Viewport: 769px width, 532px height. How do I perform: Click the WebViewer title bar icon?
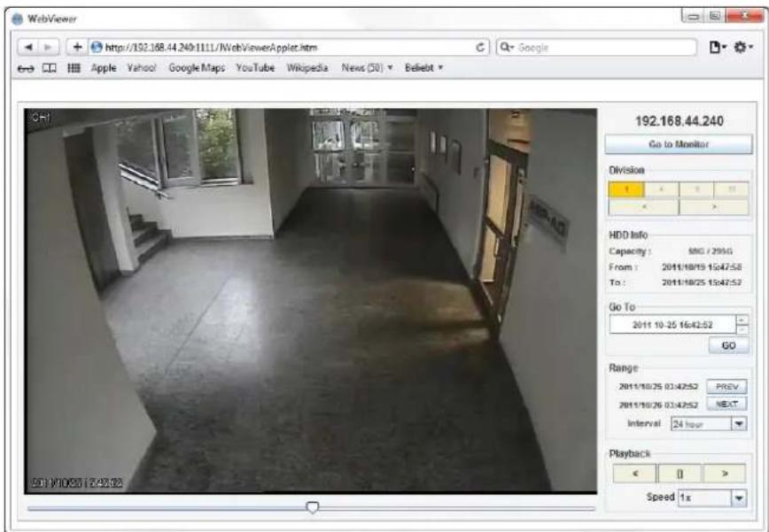[x=17, y=19]
